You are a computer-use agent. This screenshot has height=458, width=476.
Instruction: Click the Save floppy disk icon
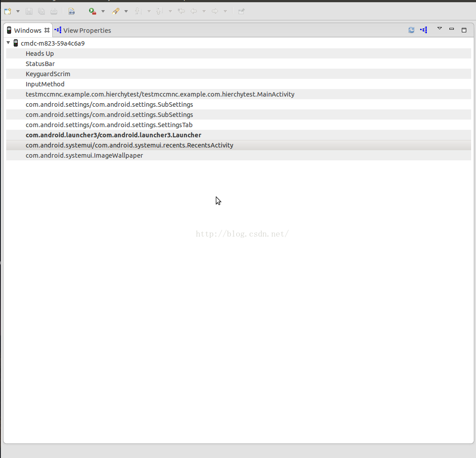pyautogui.click(x=29, y=11)
